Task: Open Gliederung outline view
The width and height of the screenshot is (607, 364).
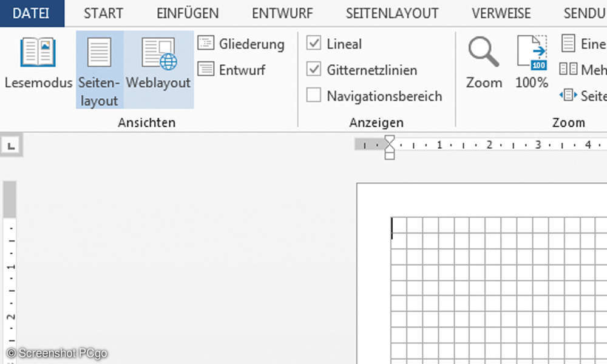Action: (241, 44)
